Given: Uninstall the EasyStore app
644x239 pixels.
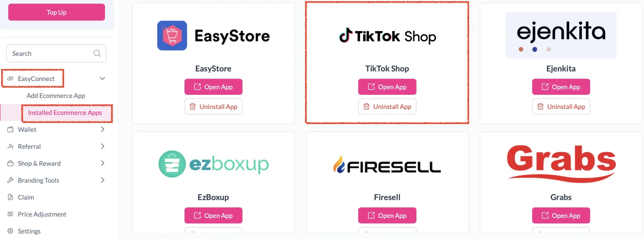Looking at the screenshot, I should (213, 107).
